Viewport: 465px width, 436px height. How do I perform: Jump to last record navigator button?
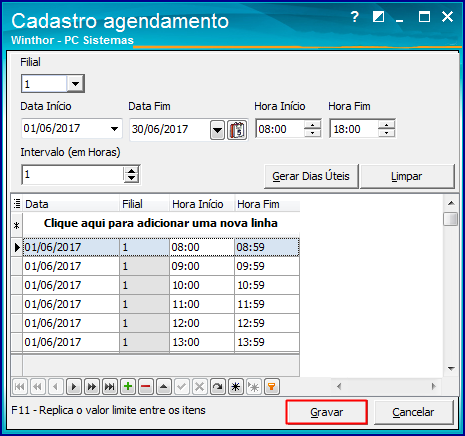coord(110,387)
